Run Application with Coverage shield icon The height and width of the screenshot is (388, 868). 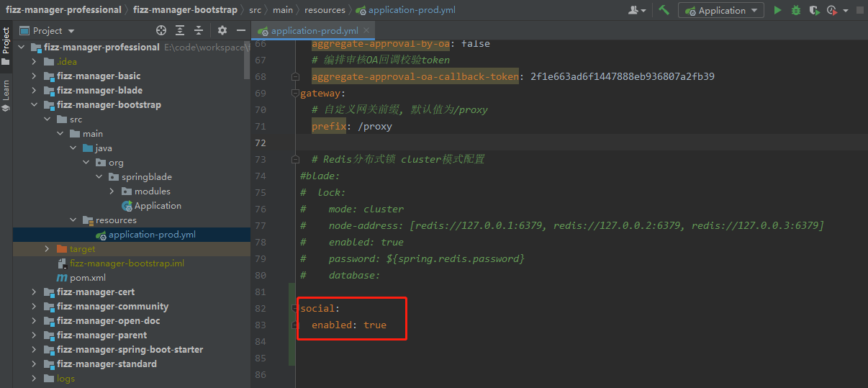814,10
